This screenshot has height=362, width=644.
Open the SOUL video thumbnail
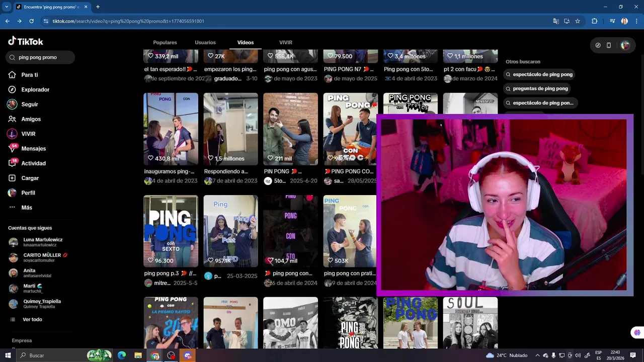coord(470,323)
